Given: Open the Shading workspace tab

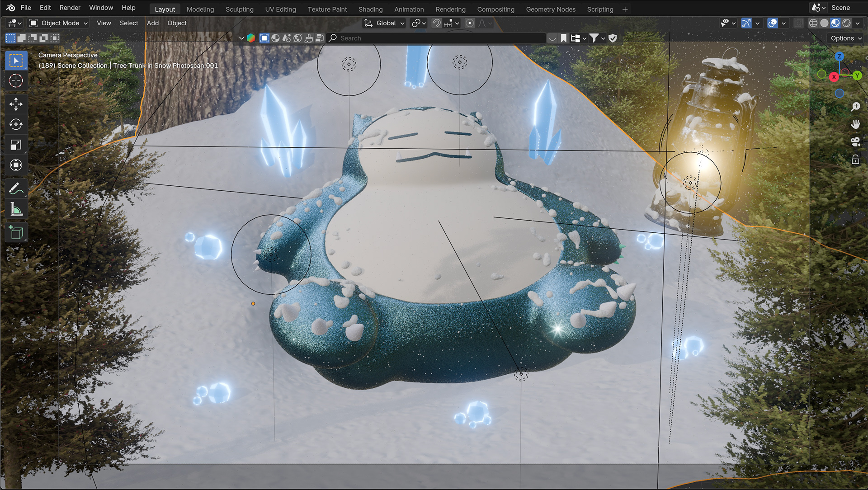Looking at the screenshot, I should click(x=370, y=9).
